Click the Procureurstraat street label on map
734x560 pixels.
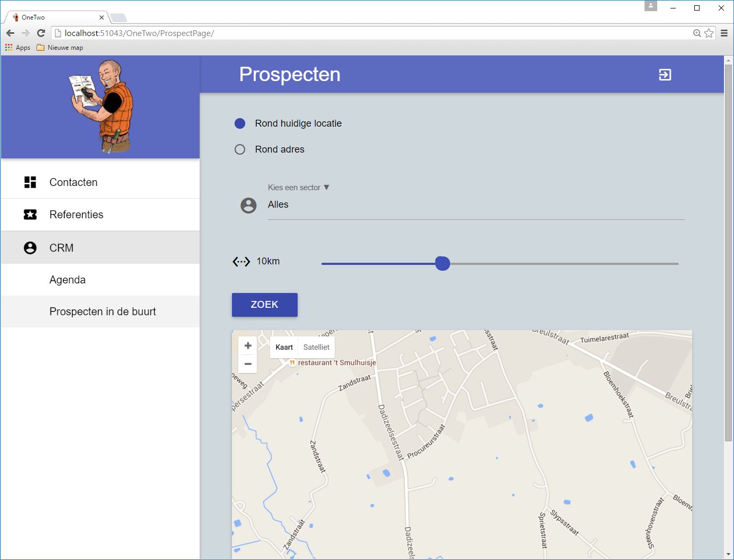[427, 441]
